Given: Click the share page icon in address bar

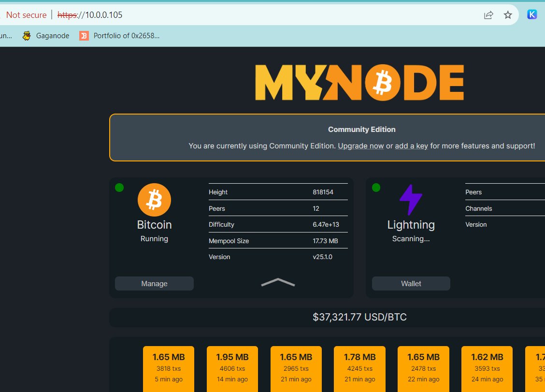Looking at the screenshot, I should tap(488, 15).
